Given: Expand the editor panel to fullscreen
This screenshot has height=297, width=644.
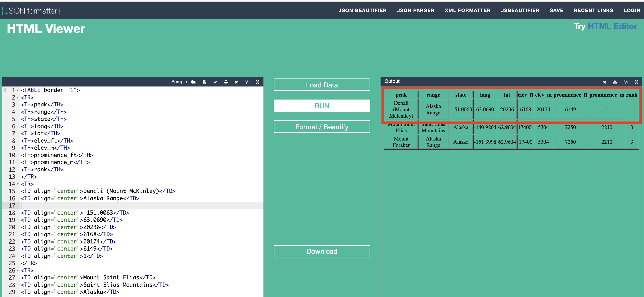Looking at the screenshot, I should [x=258, y=82].
